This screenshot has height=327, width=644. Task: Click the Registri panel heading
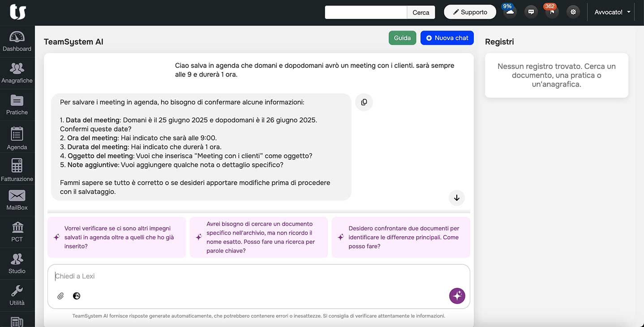point(499,42)
